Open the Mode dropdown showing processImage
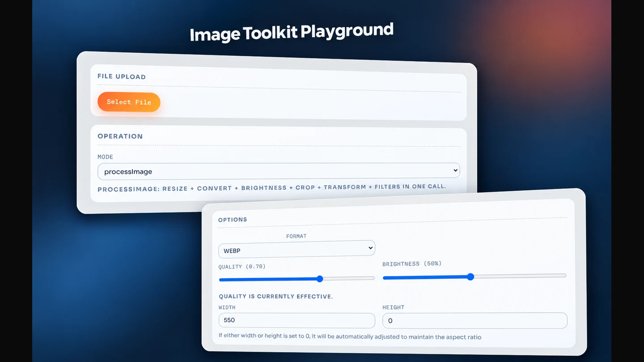The image size is (644, 362). coord(279,171)
